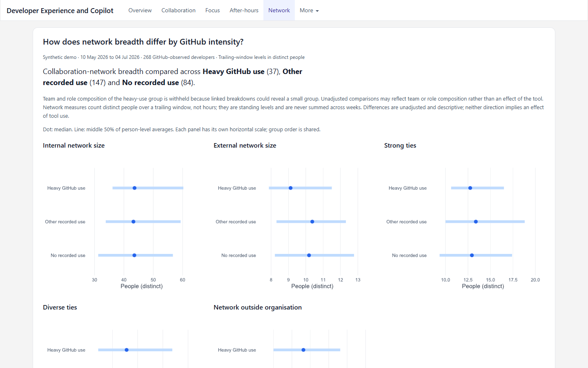Click the Synthetic demo date range subtitle
588x368 pixels.
(x=174, y=57)
